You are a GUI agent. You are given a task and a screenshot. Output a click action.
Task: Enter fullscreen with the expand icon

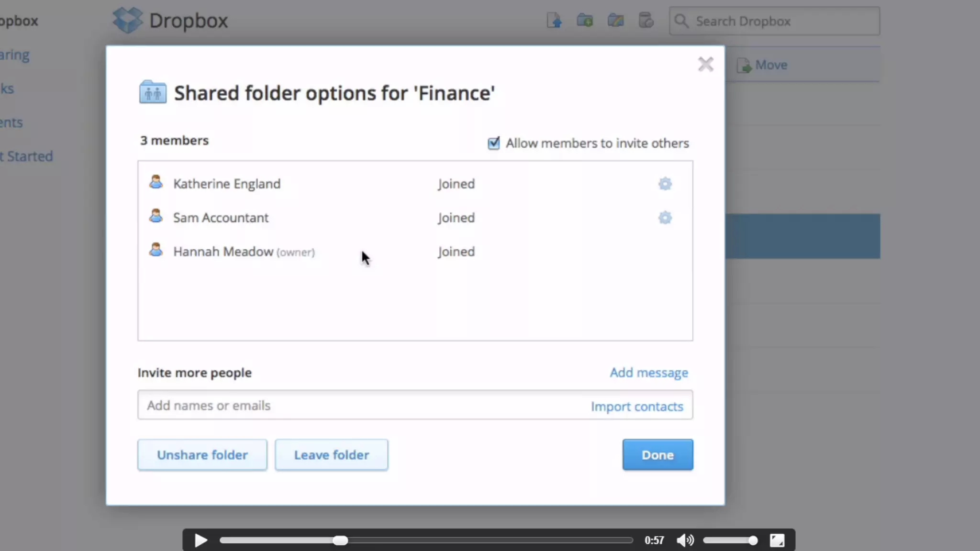pos(777,540)
